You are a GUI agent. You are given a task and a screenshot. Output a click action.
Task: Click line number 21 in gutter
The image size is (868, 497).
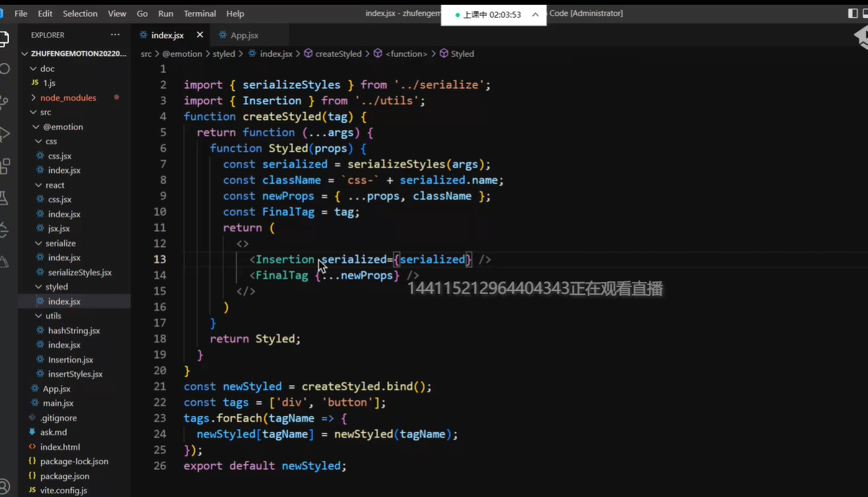[x=159, y=386]
